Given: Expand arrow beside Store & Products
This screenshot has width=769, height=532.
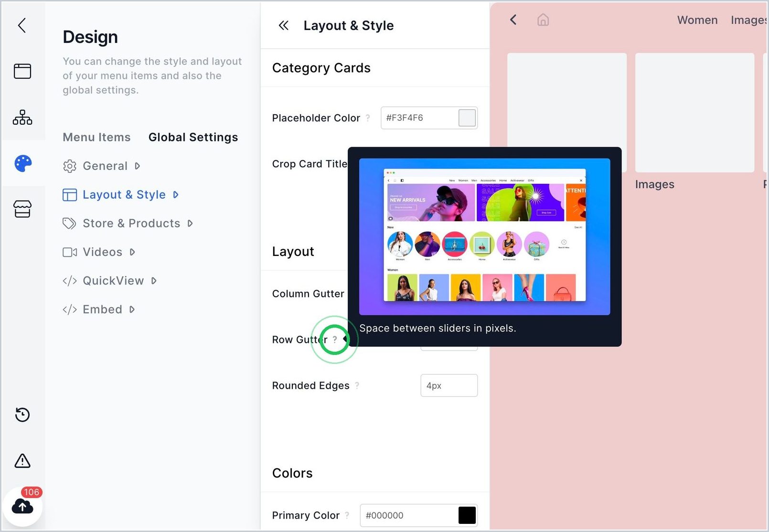Looking at the screenshot, I should pos(190,223).
